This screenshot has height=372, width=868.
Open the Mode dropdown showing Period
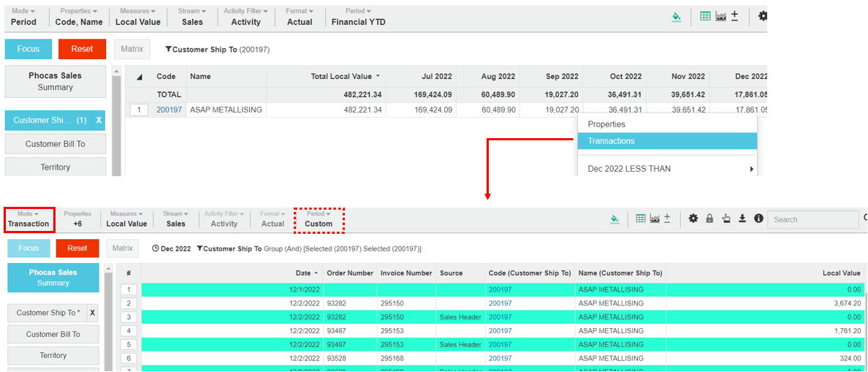pos(23,17)
